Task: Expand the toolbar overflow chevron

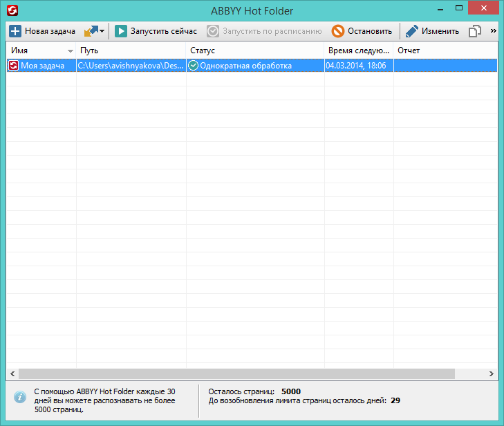Action: 493,31
